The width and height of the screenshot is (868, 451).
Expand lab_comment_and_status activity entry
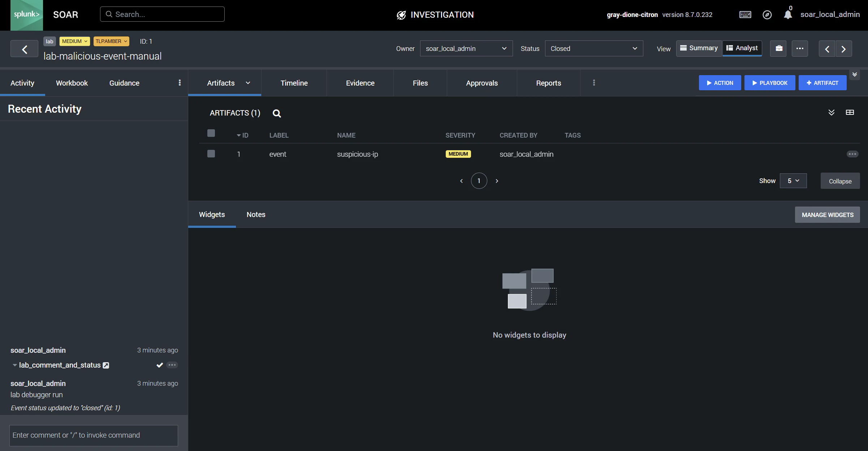click(14, 365)
